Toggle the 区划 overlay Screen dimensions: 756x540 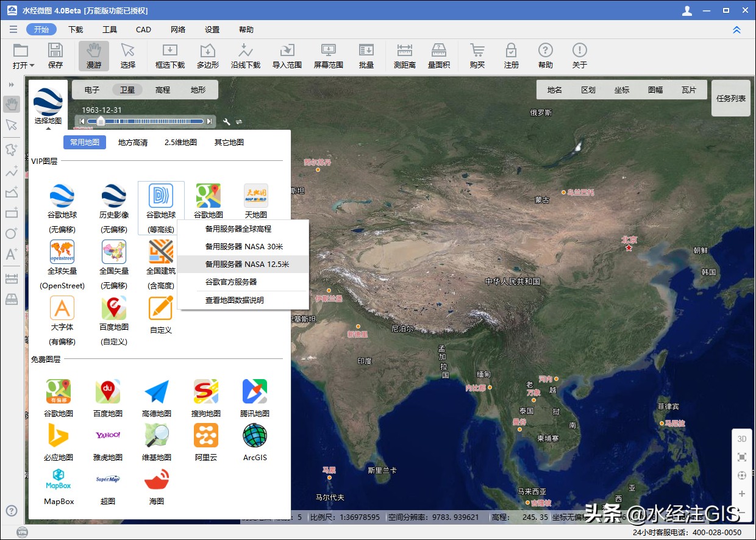(x=588, y=90)
